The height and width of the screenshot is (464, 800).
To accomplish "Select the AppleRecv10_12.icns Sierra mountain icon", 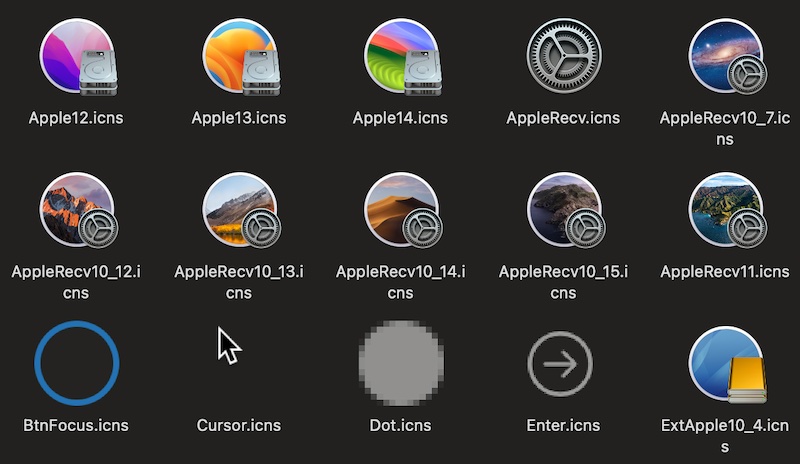I will click(x=78, y=210).
